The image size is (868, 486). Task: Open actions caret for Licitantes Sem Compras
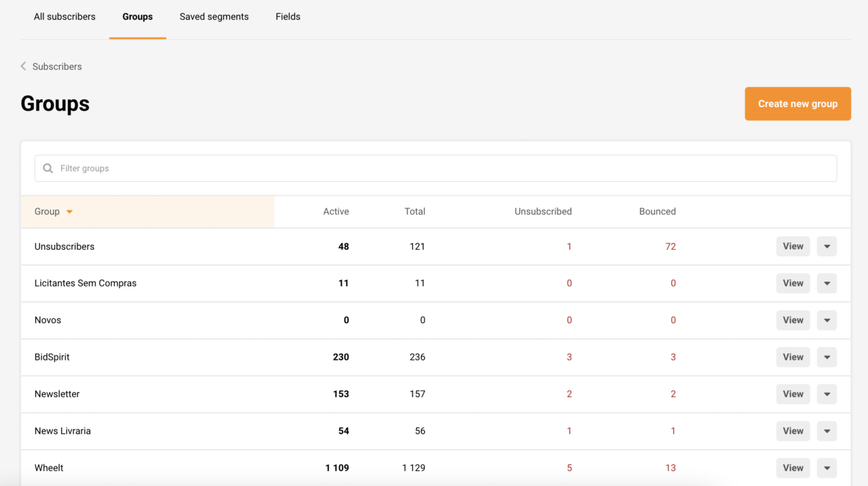[x=827, y=283]
